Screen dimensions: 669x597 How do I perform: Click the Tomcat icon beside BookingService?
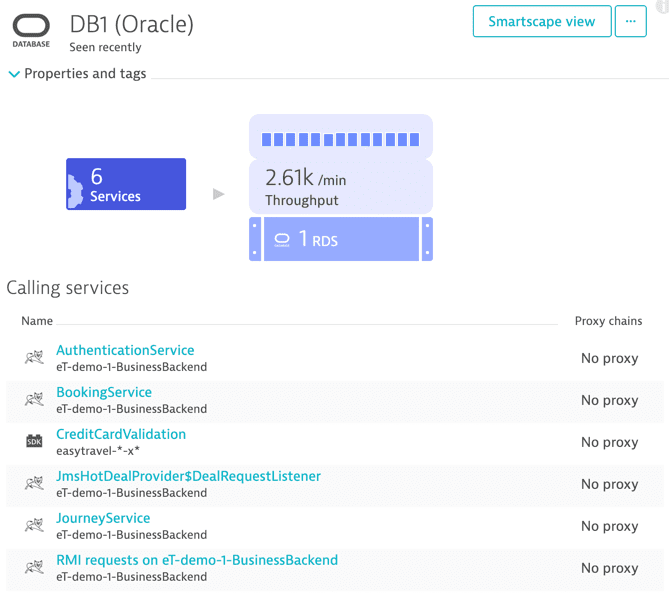pyautogui.click(x=34, y=399)
